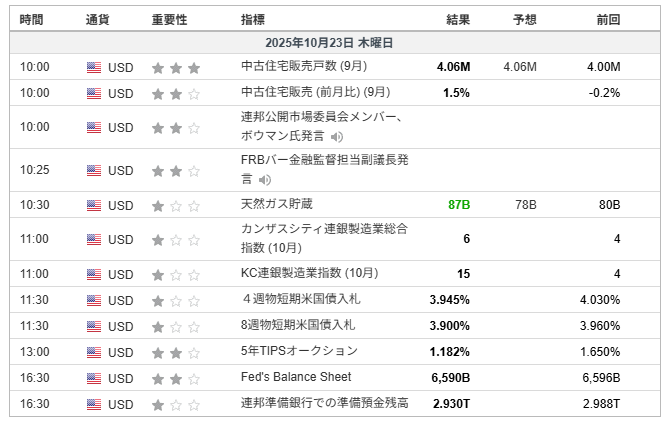Select the 2025年10月23日 木曜日 date row

pyautogui.click(x=335, y=43)
